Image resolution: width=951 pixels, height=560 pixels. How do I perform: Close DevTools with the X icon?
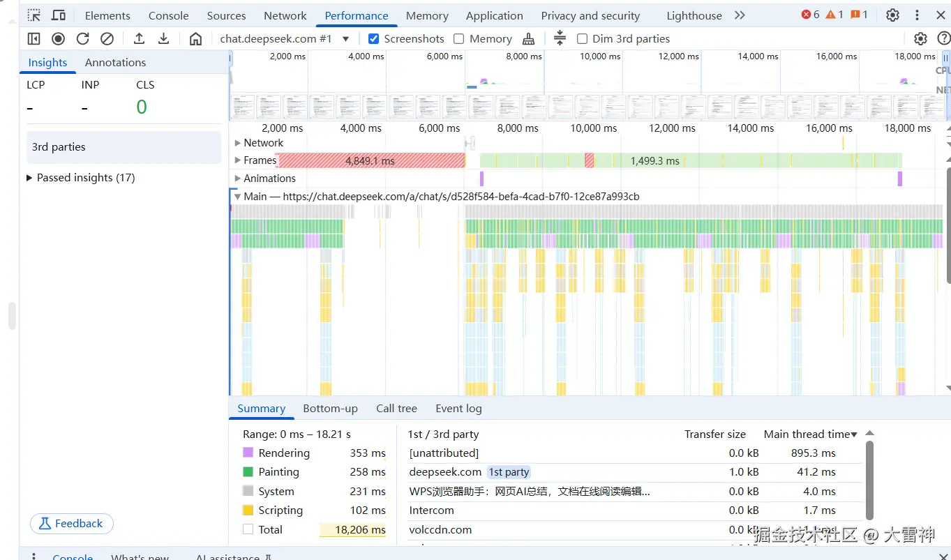pos(939,15)
